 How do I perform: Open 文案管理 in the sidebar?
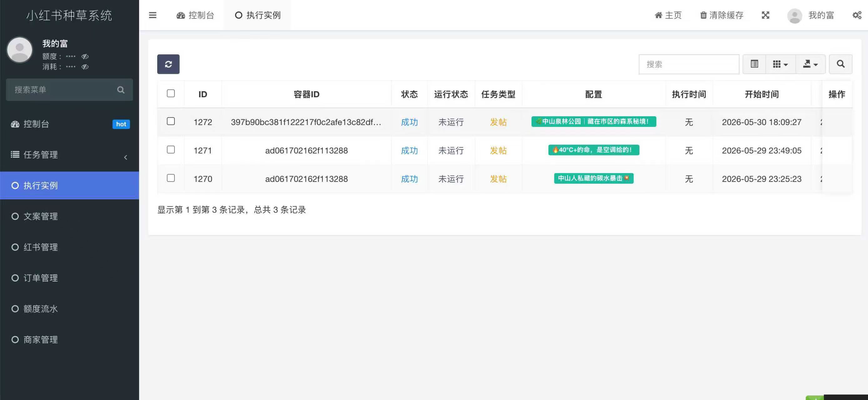[69, 216]
